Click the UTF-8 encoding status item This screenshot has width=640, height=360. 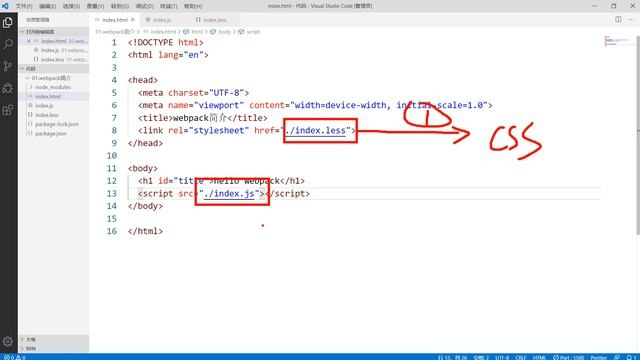(502, 357)
